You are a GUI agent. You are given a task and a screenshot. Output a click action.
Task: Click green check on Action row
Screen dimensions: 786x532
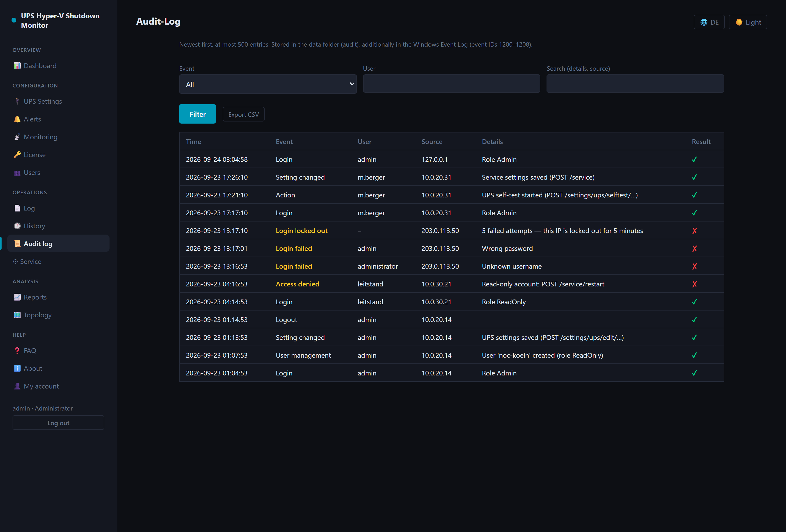coord(694,195)
